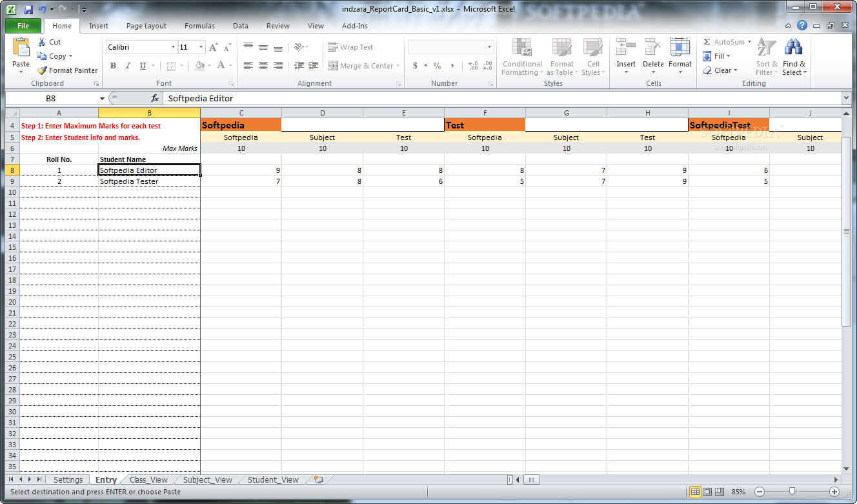This screenshot has width=857, height=504.
Task: Zoom out with the minus button
Action: pyautogui.click(x=759, y=492)
